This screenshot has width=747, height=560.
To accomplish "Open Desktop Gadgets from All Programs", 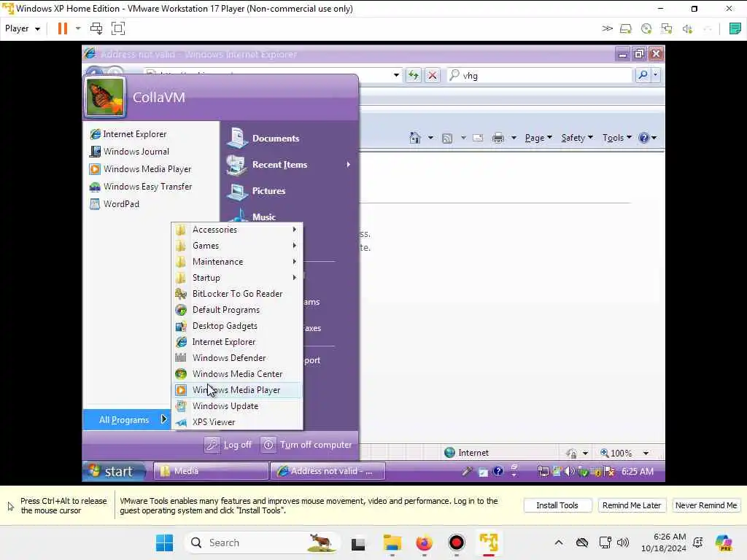I will (237, 326).
